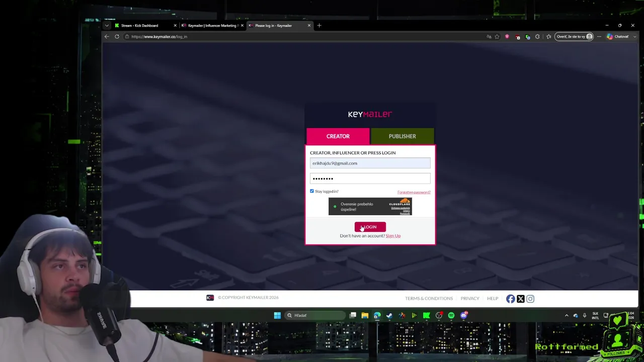Open the 'Sign Up' link
644x362 pixels.
393,236
